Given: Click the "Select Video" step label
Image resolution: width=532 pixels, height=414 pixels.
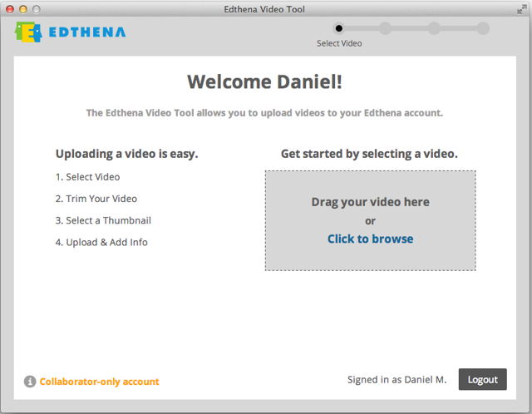Looking at the screenshot, I should (x=339, y=43).
